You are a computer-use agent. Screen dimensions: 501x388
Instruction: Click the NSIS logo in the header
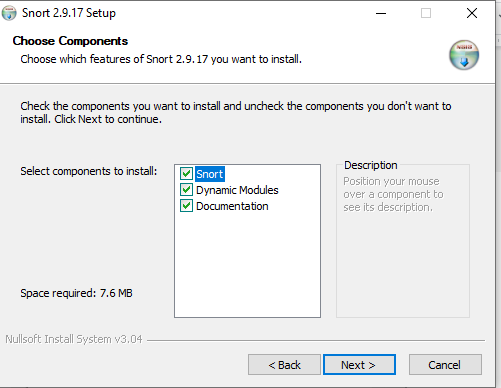[464, 55]
